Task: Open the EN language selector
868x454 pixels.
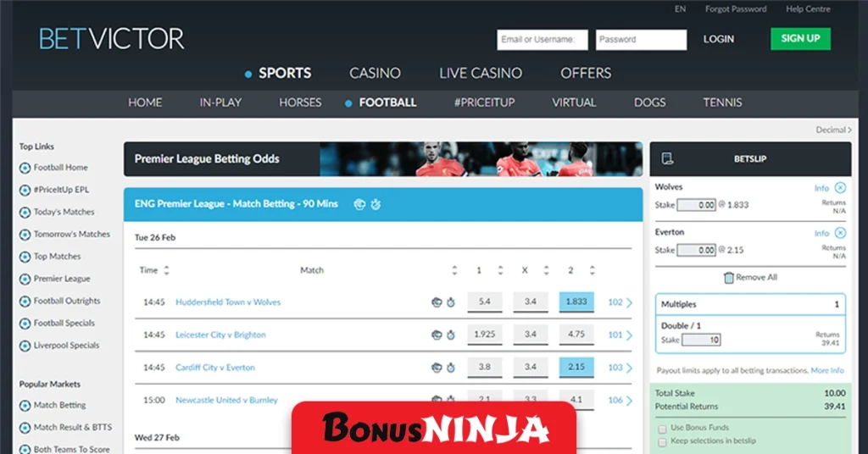Action: [x=681, y=8]
